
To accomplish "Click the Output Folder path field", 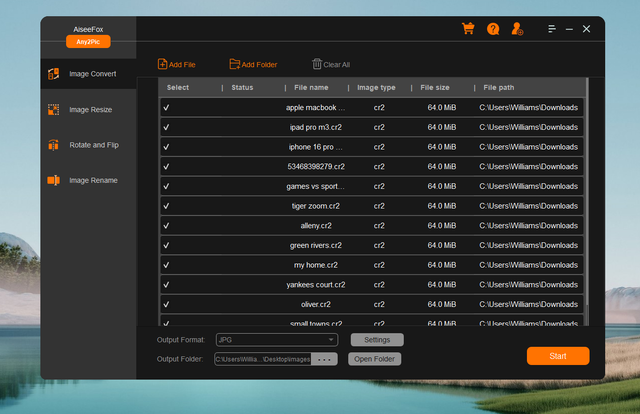I will (263, 359).
